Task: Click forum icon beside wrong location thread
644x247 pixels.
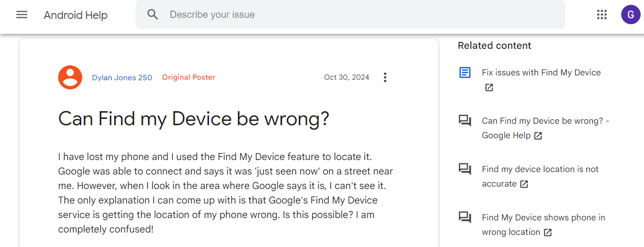Action: click(465, 218)
